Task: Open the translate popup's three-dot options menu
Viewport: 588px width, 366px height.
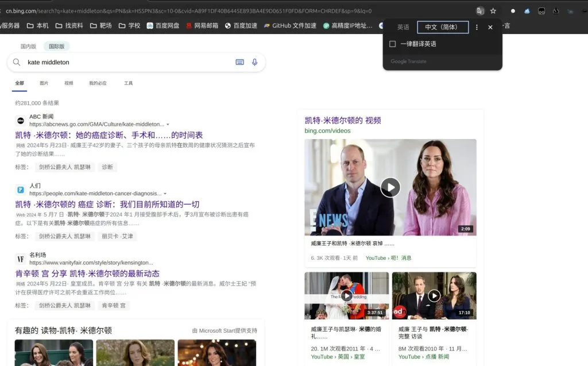Action: tap(477, 27)
